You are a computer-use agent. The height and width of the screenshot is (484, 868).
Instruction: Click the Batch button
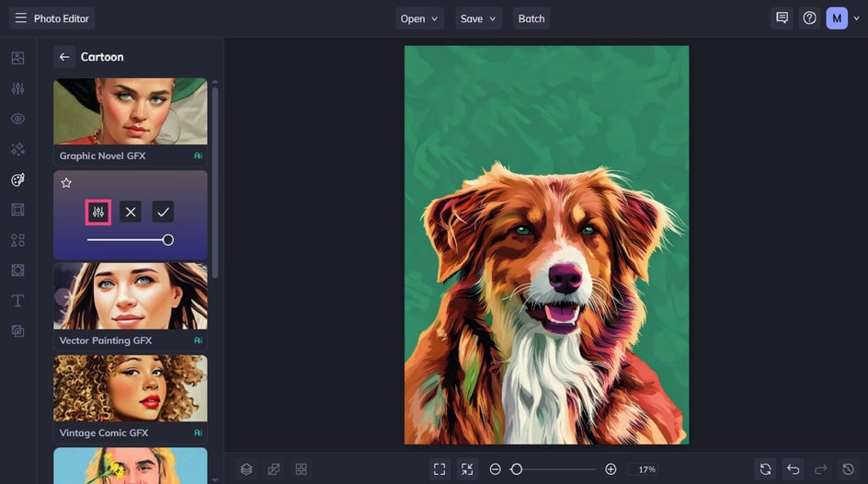pos(531,18)
